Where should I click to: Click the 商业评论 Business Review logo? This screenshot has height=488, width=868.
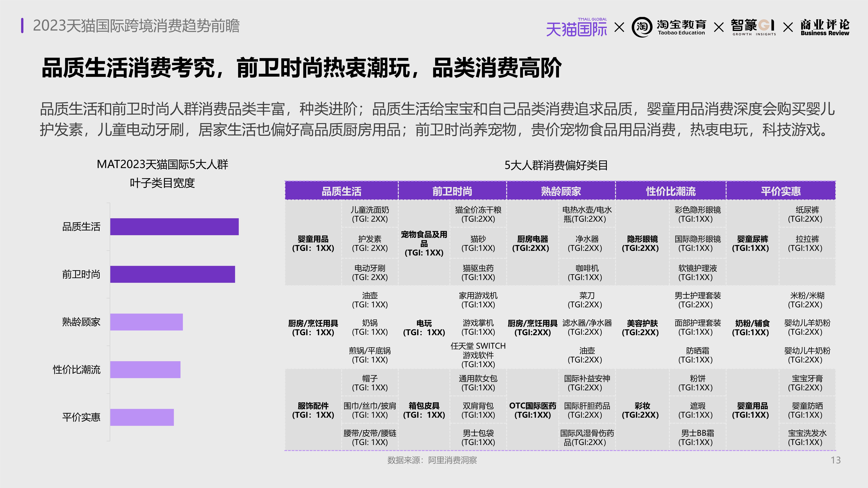click(x=825, y=27)
